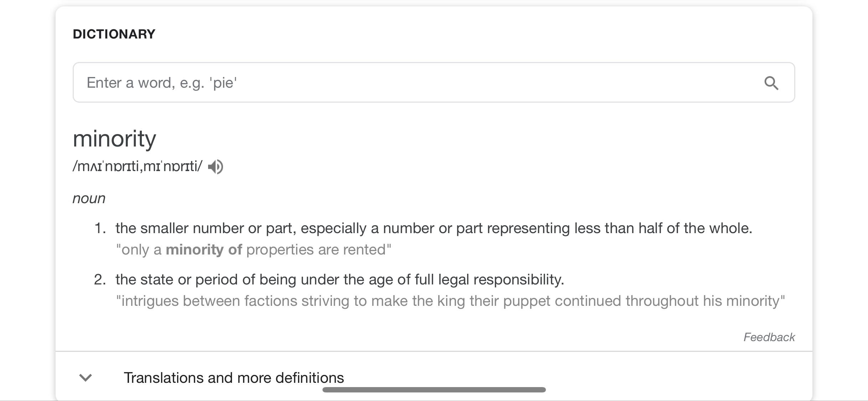
Task: Click the list number '1.' marker
Action: pyautogui.click(x=100, y=228)
